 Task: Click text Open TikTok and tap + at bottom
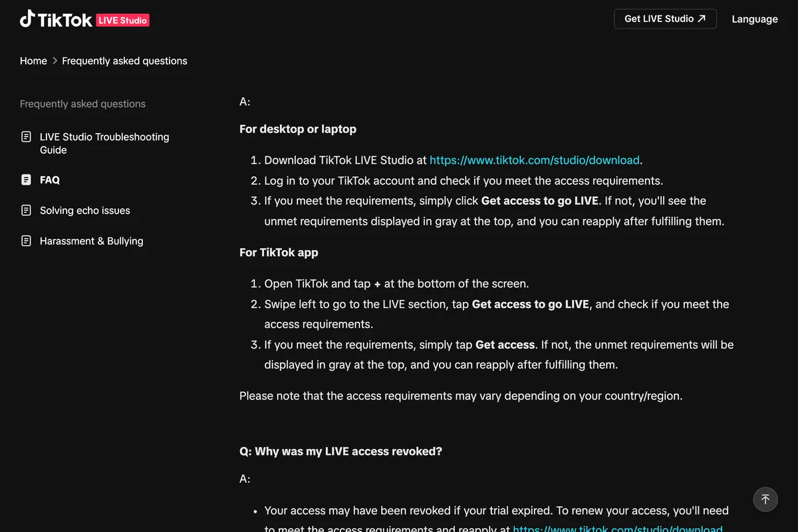click(396, 283)
